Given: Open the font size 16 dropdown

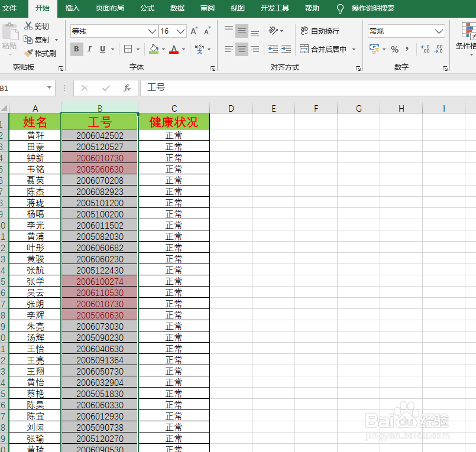Looking at the screenshot, I should 180,31.
